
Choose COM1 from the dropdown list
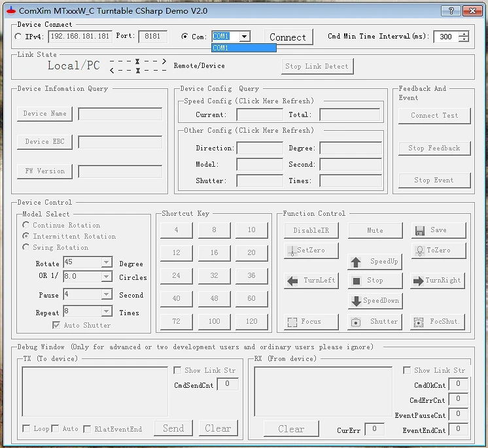click(x=244, y=48)
